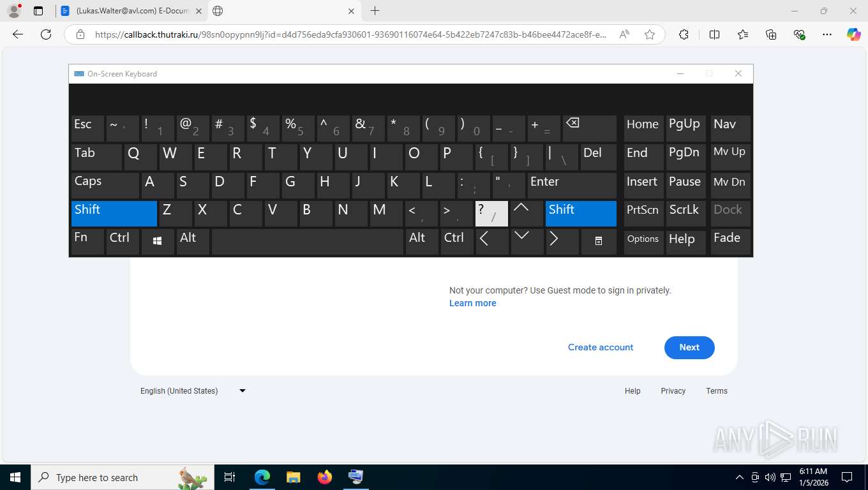Image resolution: width=868 pixels, height=490 pixels.
Task: Open the English (United States) language dropdown
Action: (193, 390)
